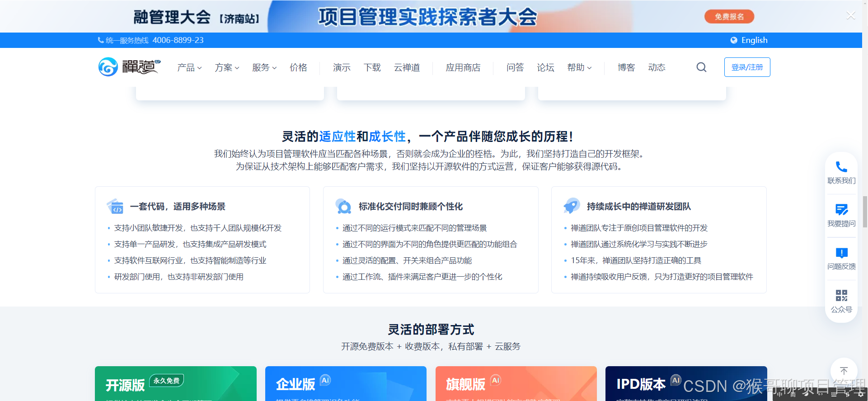Image resolution: width=868 pixels, height=401 pixels.
Task: Go to the 博客 page
Action: coord(626,67)
